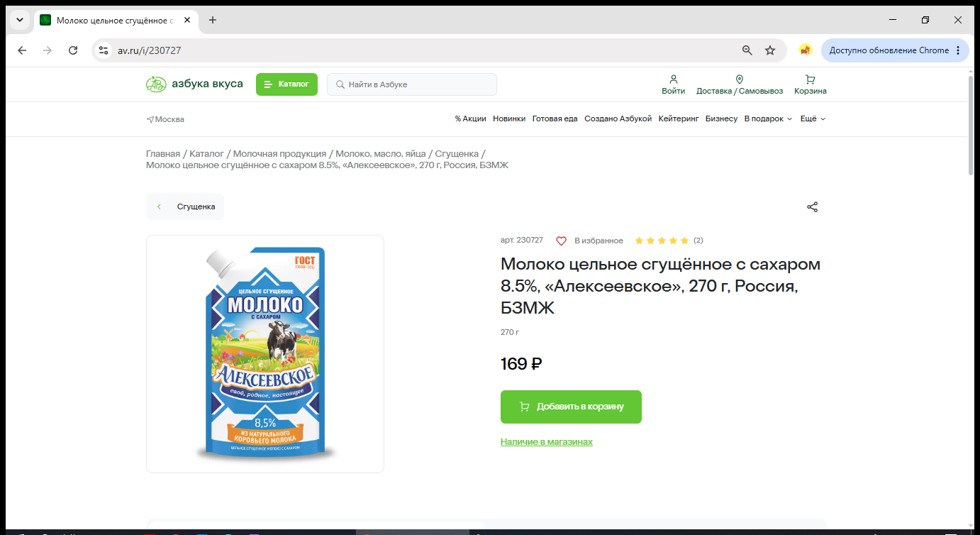Expand the Ещё menu

tap(813, 119)
